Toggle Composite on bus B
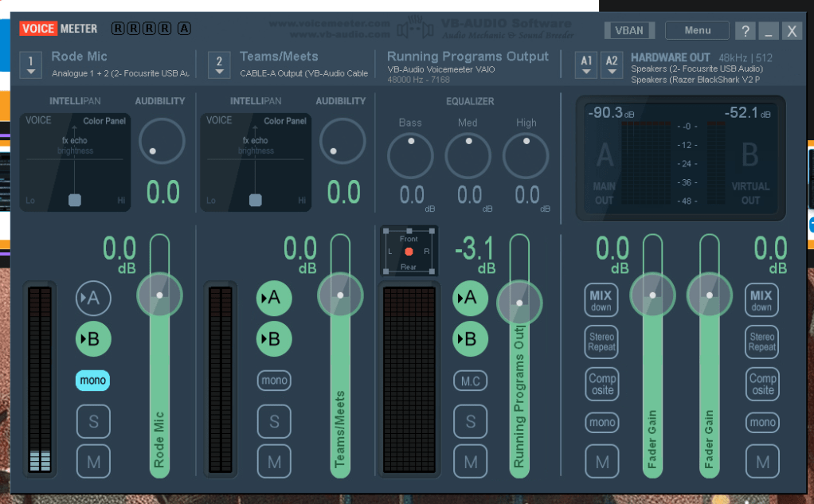 (x=762, y=384)
